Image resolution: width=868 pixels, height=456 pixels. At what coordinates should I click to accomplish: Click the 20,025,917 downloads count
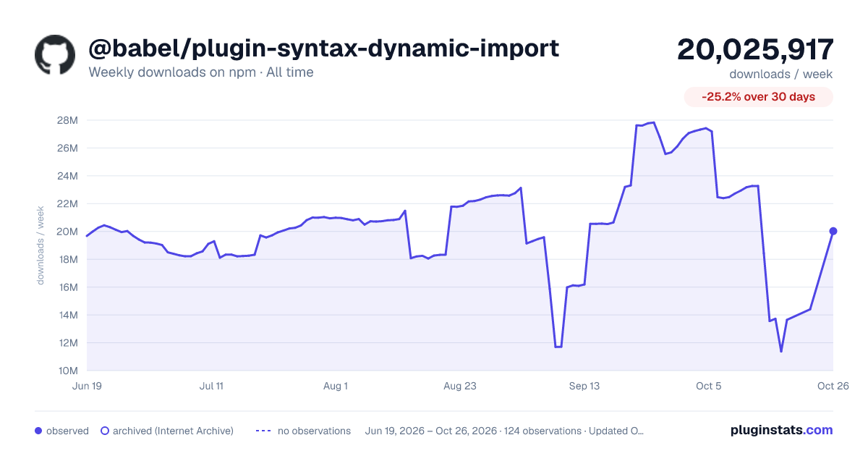pyautogui.click(x=755, y=50)
